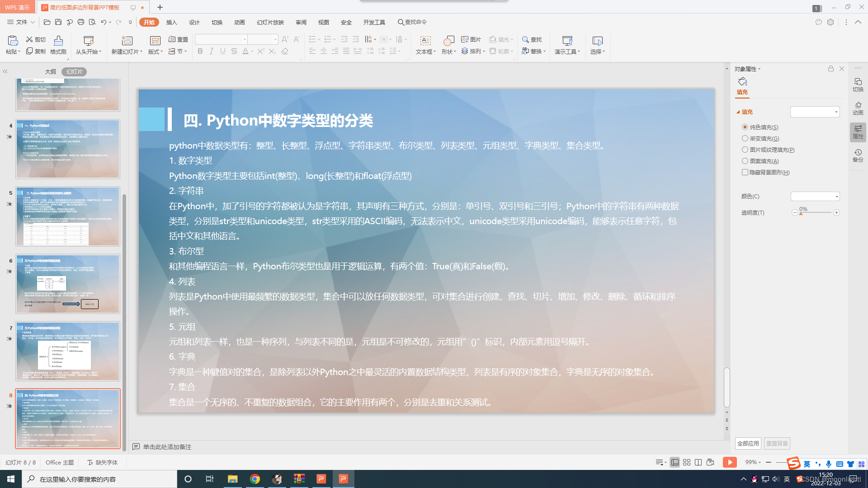The width and height of the screenshot is (868, 488).
Task: Start slideshow with orange play button
Action: (730, 462)
